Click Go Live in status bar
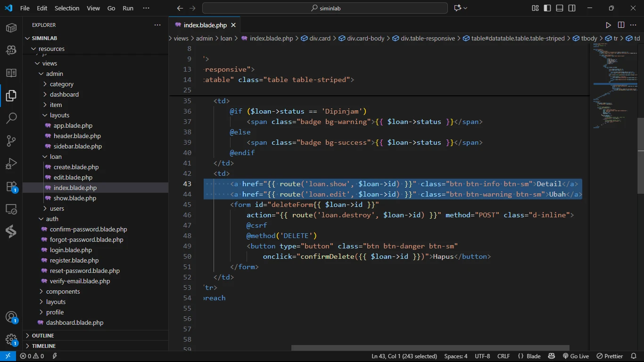Image resolution: width=644 pixels, height=362 pixels. [x=576, y=356]
